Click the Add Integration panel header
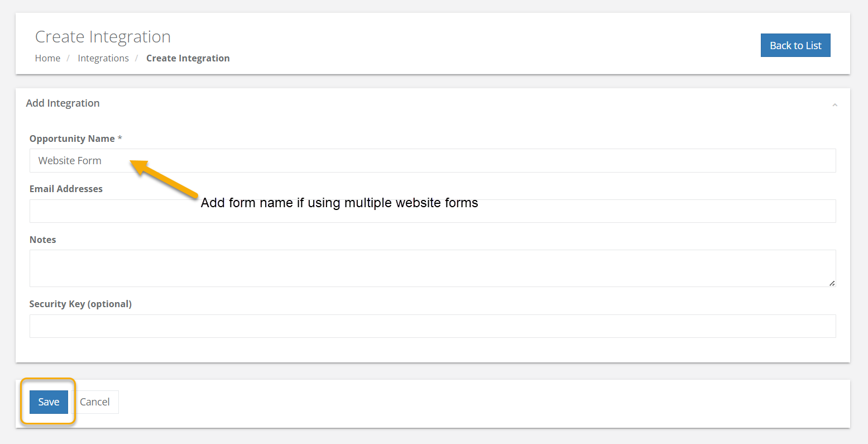The image size is (868, 444). click(x=63, y=103)
